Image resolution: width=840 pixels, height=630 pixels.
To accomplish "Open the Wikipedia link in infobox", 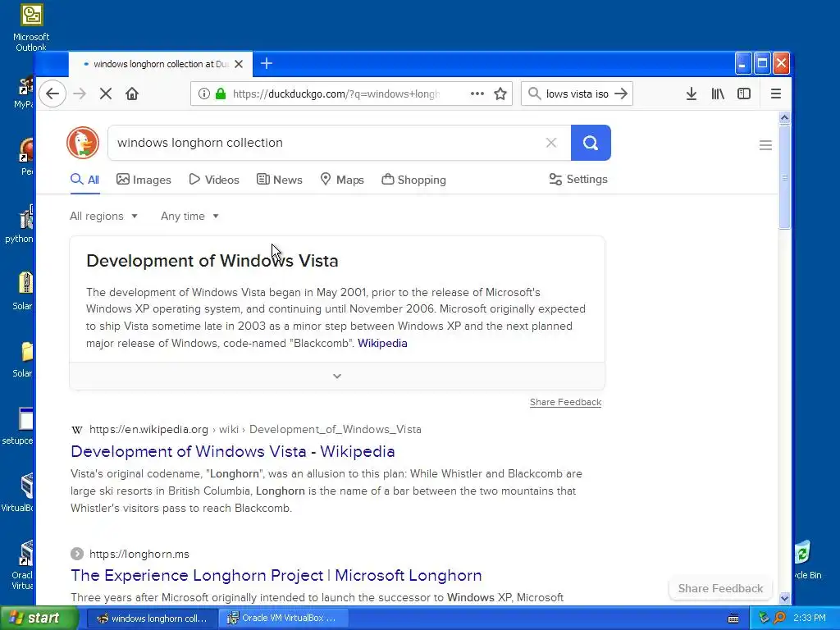I will (x=382, y=344).
